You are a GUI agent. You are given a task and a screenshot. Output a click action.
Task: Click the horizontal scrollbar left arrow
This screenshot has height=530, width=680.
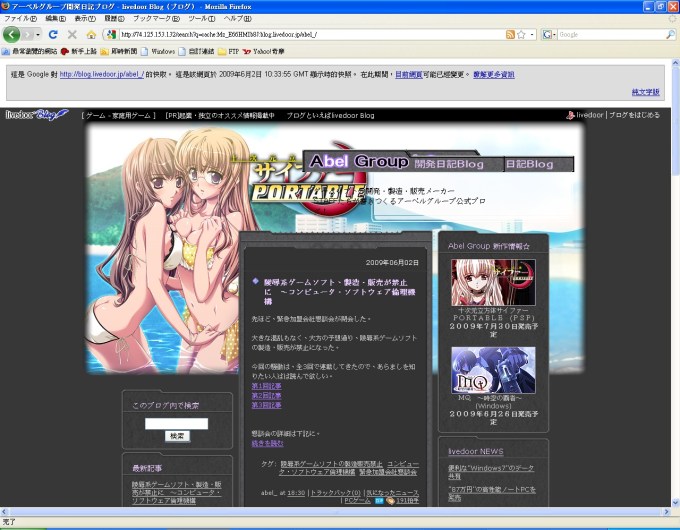(x=4, y=512)
